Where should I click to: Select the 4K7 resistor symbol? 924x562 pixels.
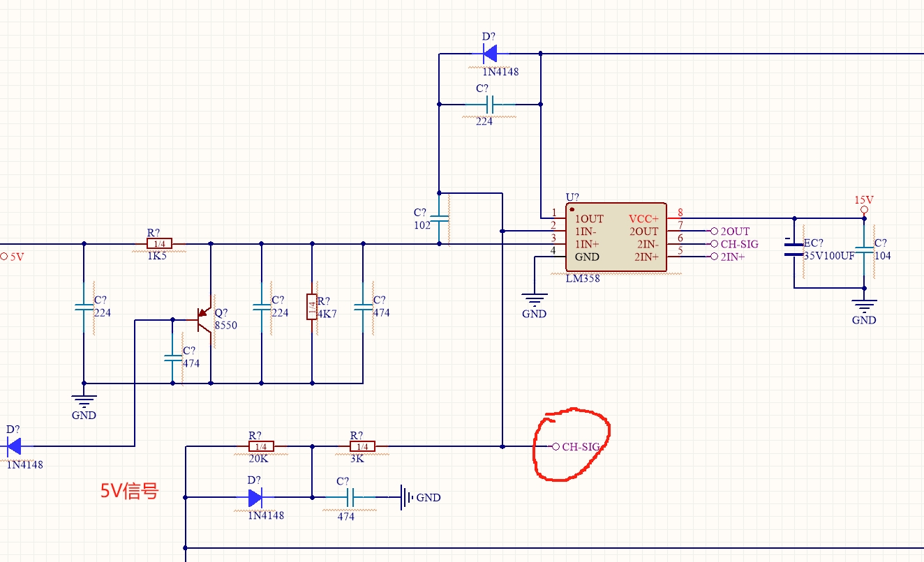[312, 307]
